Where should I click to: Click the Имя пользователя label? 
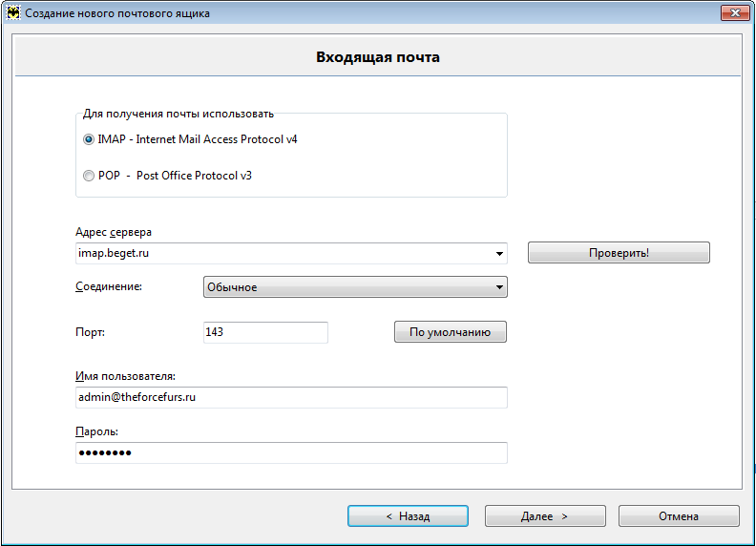pyautogui.click(x=125, y=376)
